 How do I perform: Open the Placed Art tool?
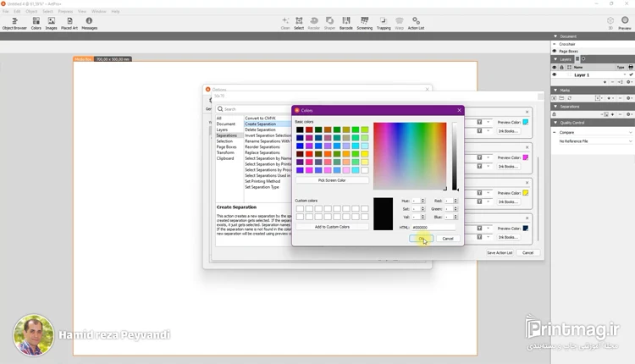[x=69, y=24]
